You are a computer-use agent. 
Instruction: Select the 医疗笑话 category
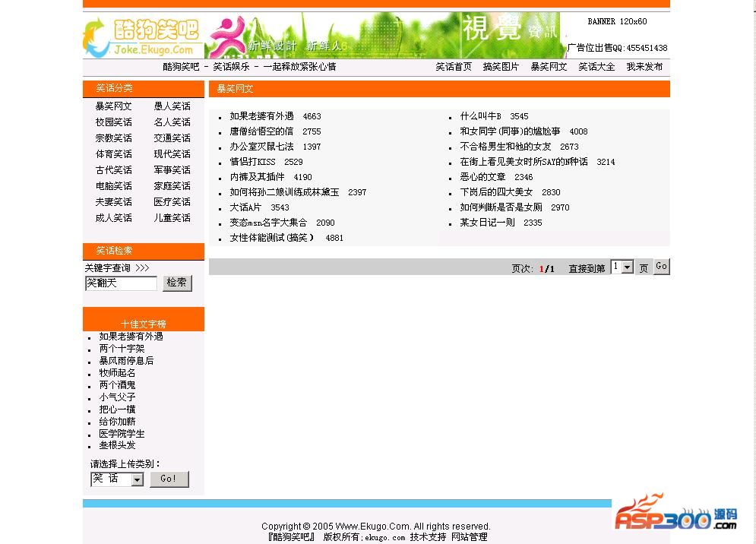tap(172, 201)
